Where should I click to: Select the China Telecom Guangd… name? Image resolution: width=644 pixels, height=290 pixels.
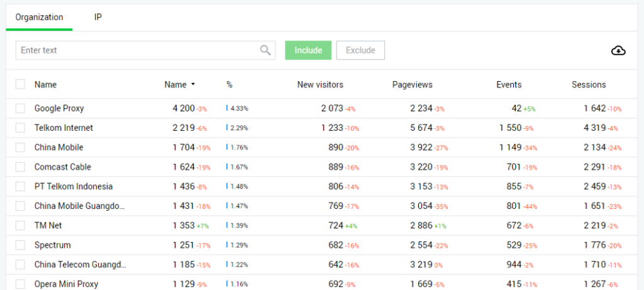[80, 265]
